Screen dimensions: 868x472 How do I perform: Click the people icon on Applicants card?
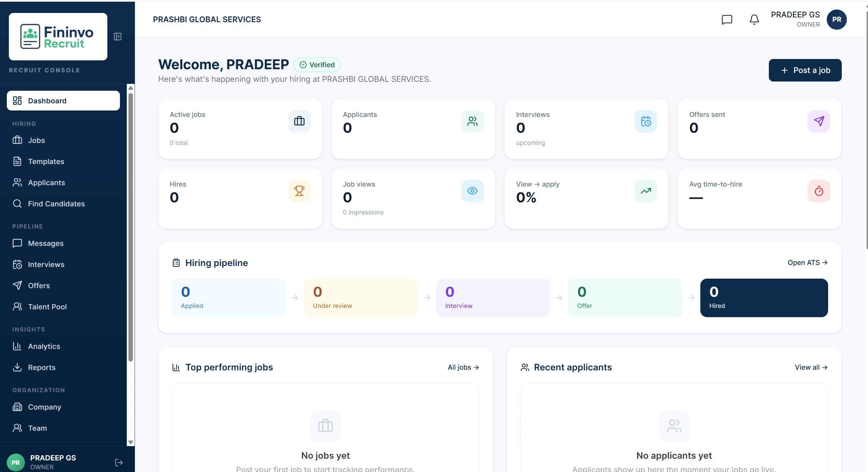tap(472, 121)
